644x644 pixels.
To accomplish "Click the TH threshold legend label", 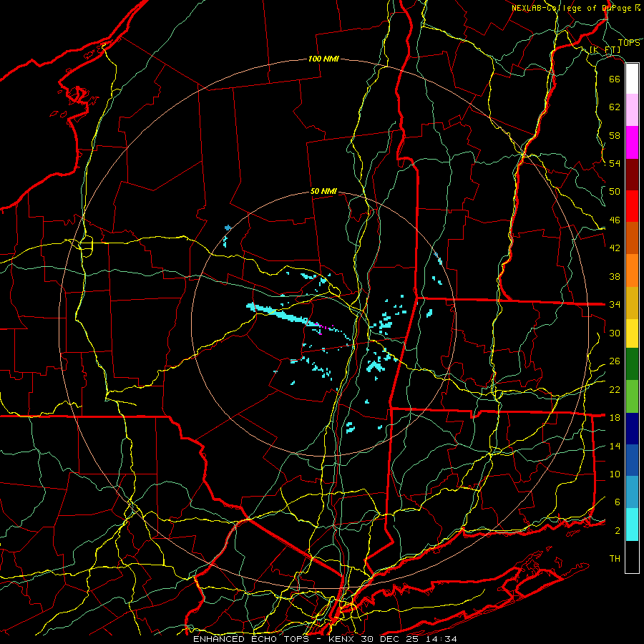I will pyautogui.click(x=615, y=559).
